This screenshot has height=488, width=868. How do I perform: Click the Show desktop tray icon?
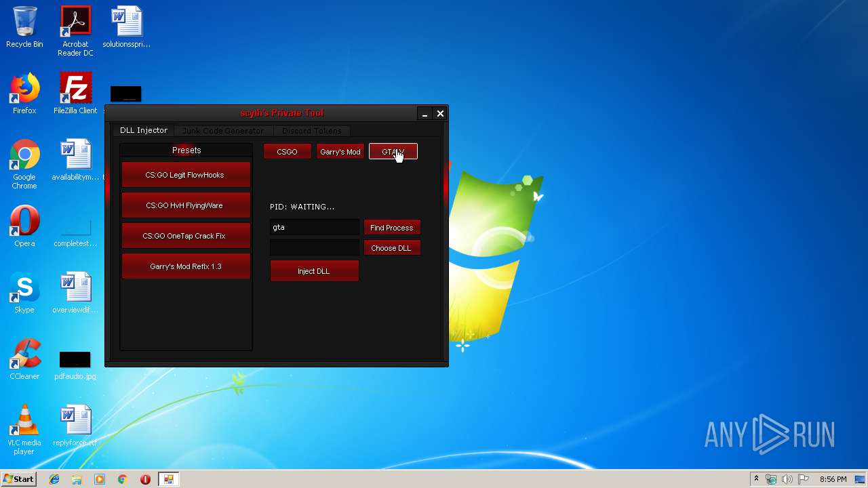point(861,479)
